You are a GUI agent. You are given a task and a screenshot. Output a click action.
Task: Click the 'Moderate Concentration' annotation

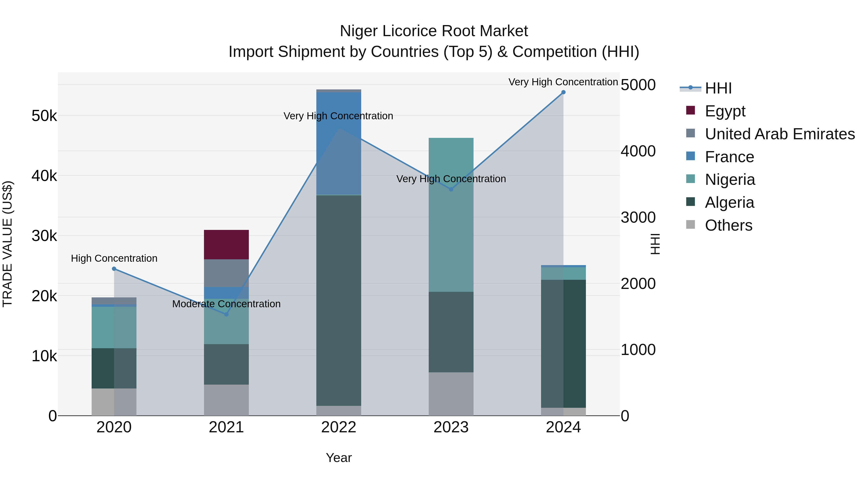[x=226, y=304]
